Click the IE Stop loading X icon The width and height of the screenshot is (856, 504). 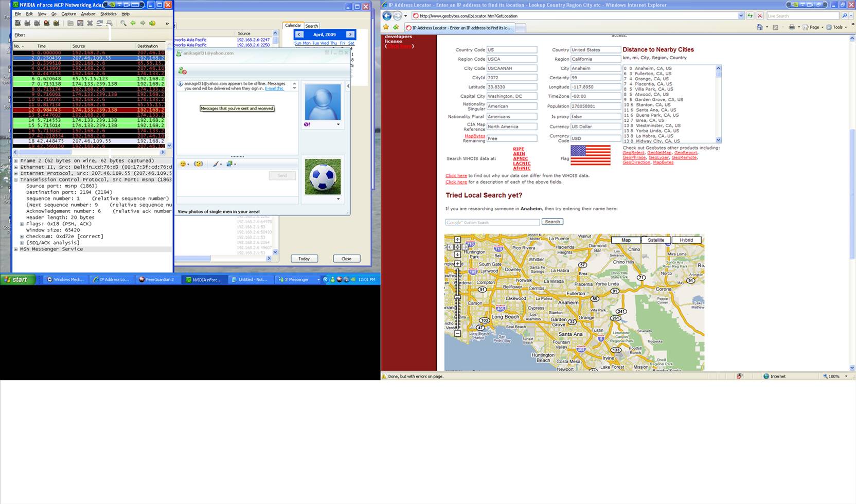tap(759, 16)
